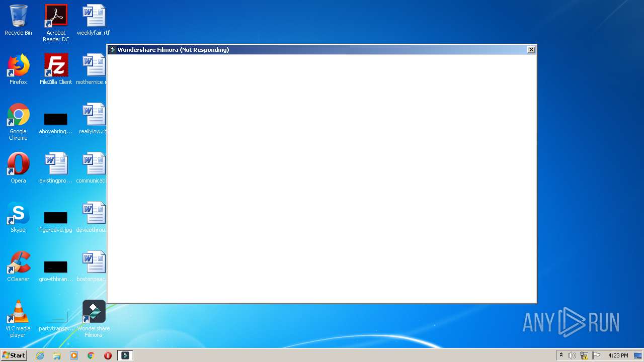Viewport: 644px width, 362px height.
Task: Open Internet Explorer from taskbar
Action: tap(40, 355)
